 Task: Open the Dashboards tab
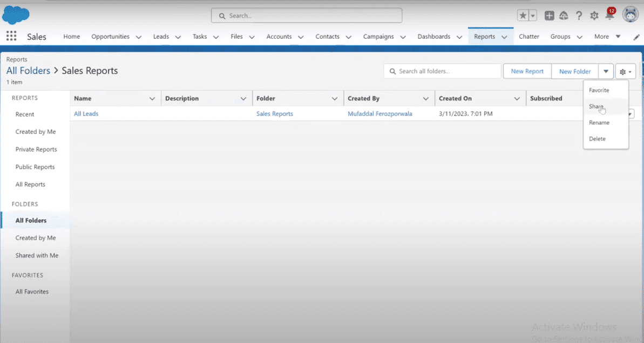click(433, 37)
